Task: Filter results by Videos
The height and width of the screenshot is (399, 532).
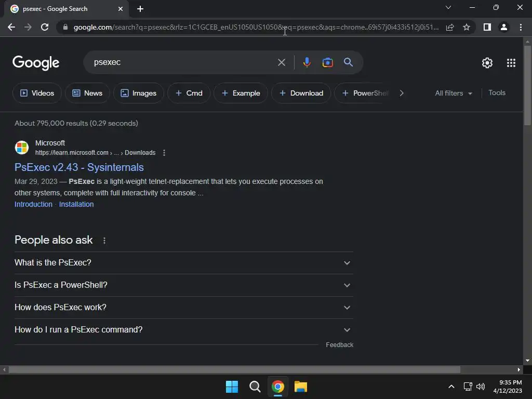Action: (37, 93)
